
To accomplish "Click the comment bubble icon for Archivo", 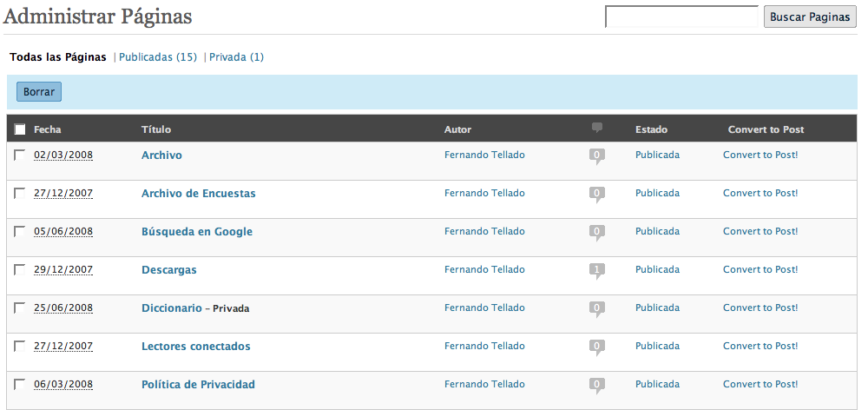I will coord(596,155).
